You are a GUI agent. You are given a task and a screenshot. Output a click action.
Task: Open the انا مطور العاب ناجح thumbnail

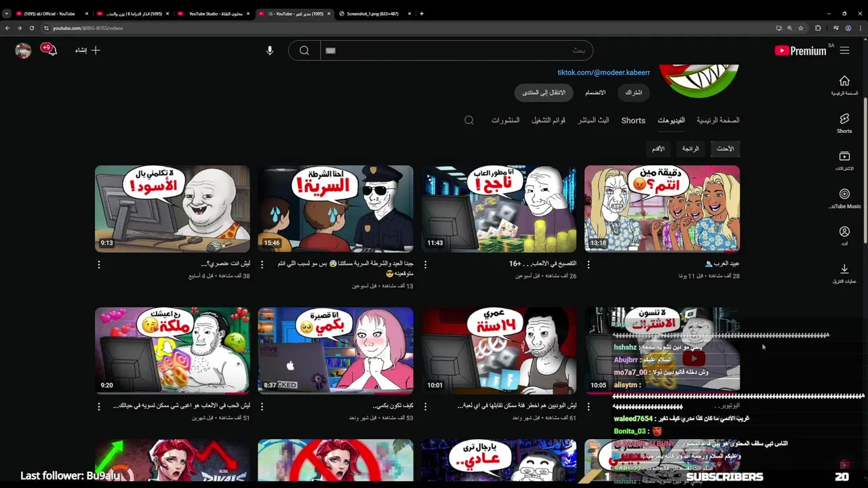(498, 209)
